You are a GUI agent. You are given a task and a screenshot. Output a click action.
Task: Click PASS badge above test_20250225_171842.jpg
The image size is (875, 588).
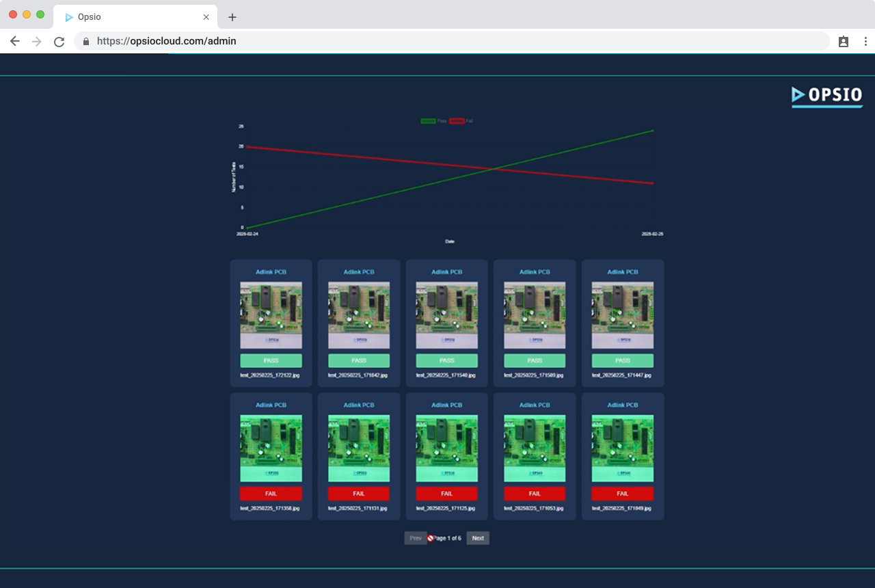pyautogui.click(x=359, y=360)
